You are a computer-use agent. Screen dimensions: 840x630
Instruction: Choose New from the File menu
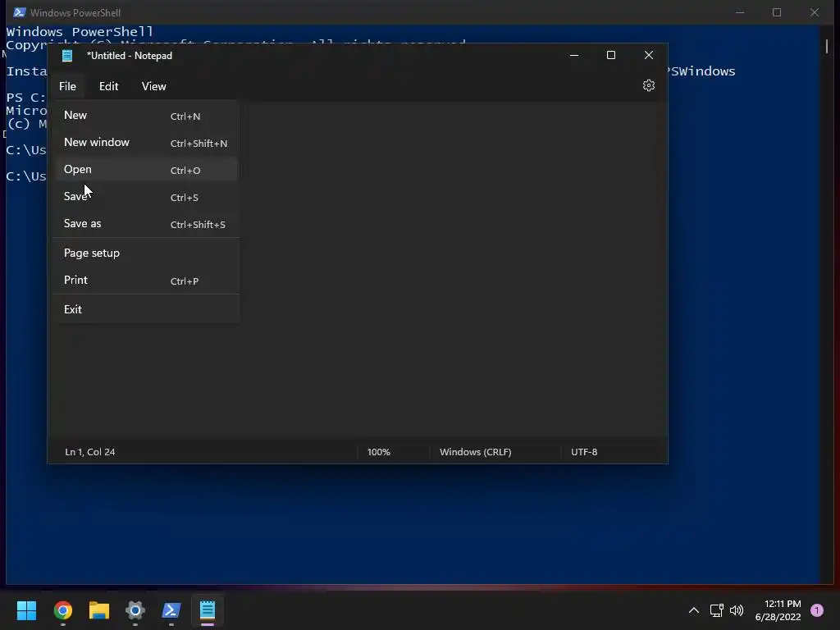pyautogui.click(x=146, y=115)
